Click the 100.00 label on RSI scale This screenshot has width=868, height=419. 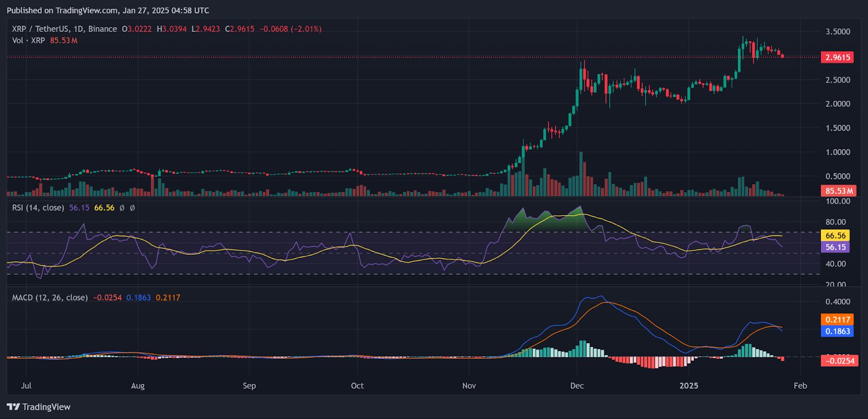click(x=838, y=201)
